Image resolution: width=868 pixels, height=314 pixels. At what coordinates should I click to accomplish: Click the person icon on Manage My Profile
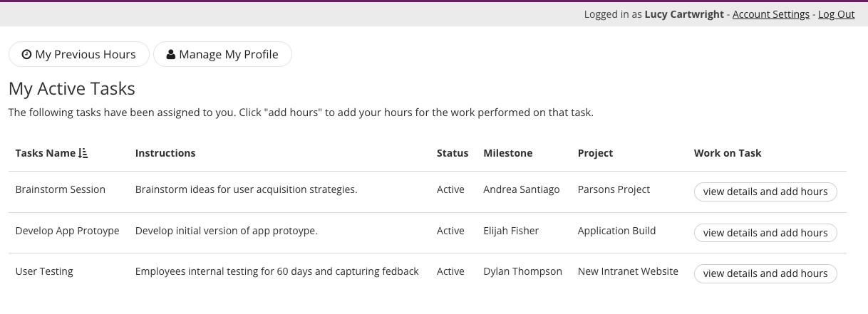coord(171,55)
